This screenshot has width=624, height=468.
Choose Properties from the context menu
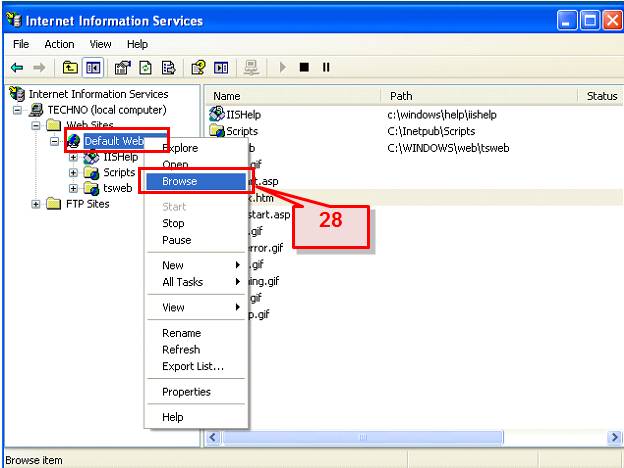click(196, 392)
